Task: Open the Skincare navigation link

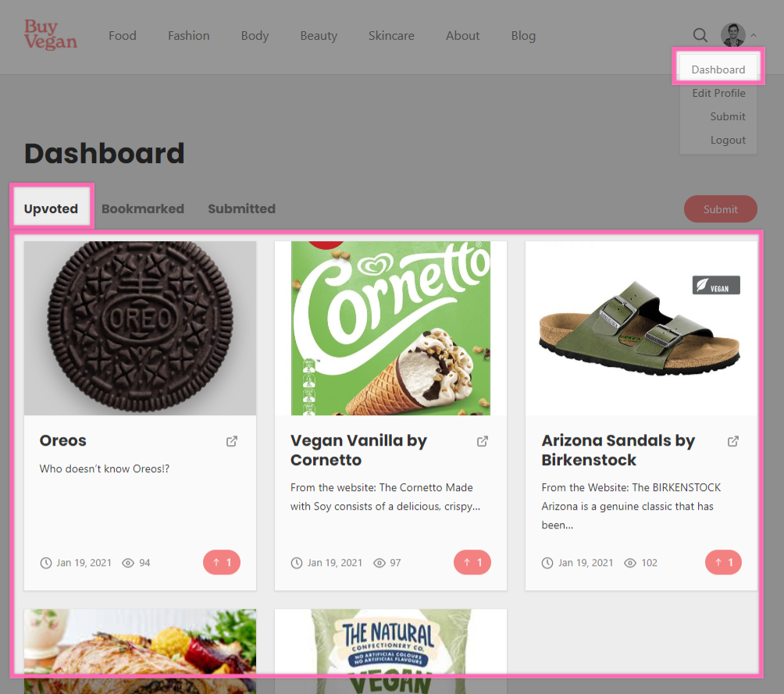Action: point(391,35)
